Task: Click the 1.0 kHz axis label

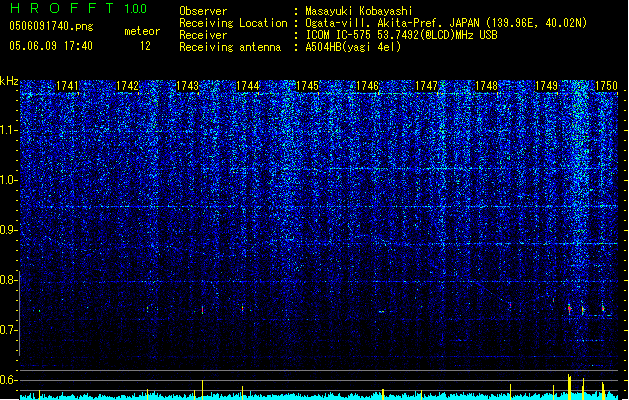Action: pyautogui.click(x=9, y=180)
